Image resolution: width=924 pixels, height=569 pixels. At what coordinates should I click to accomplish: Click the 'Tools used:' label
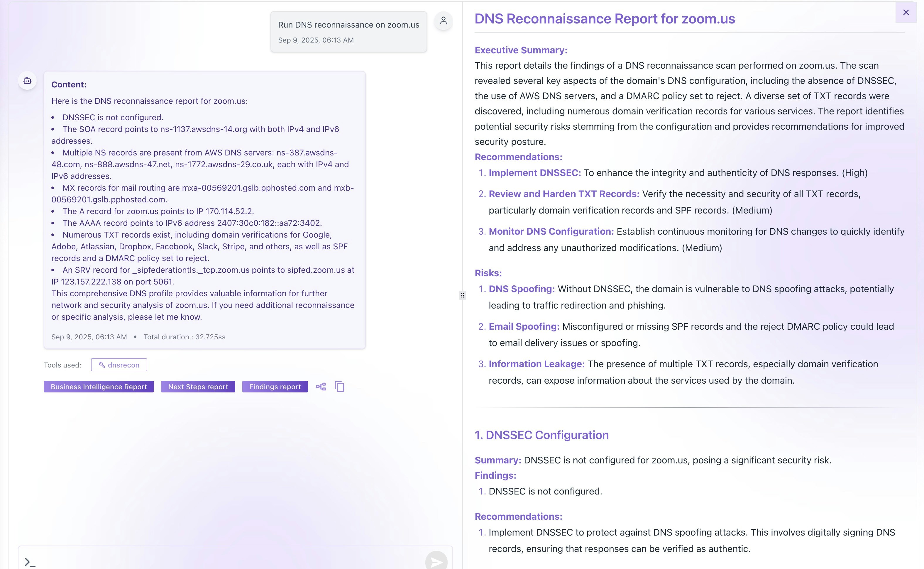tap(62, 365)
